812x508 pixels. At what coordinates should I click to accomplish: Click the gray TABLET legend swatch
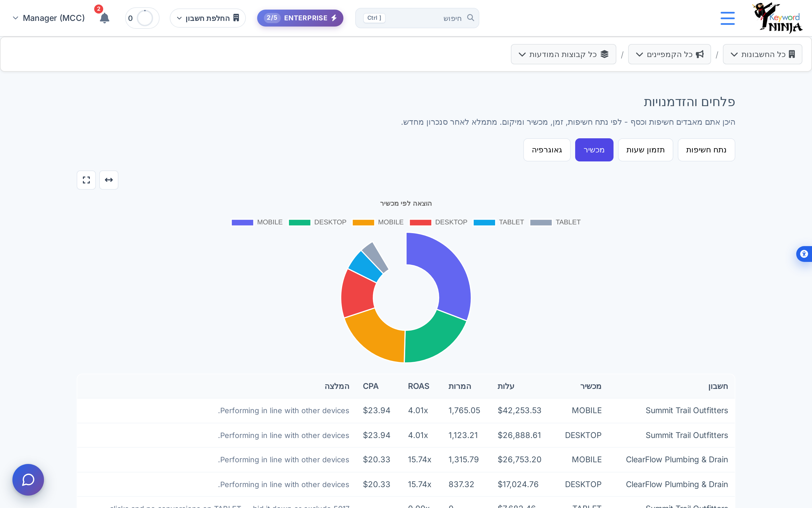tap(541, 222)
